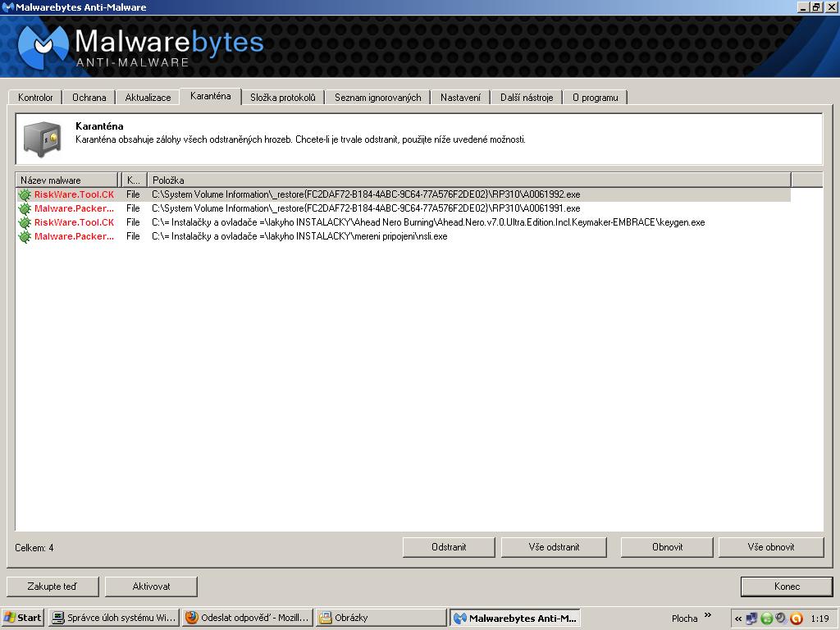This screenshot has height=630, width=840.
Task: Go to the Nastavení tab
Action: click(x=461, y=98)
